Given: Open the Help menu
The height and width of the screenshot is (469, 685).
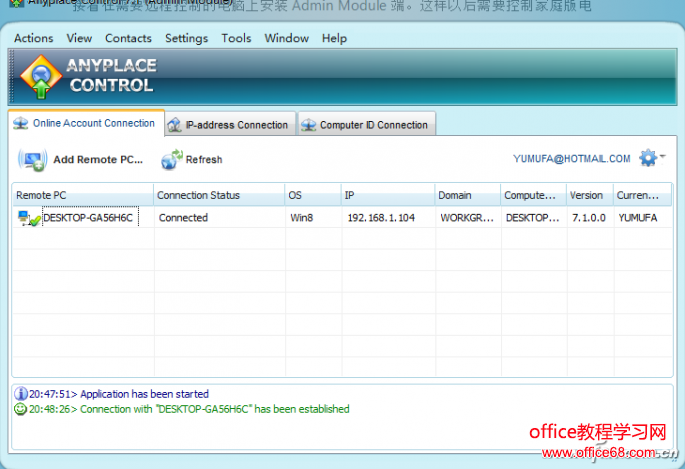Looking at the screenshot, I should tap(334, 38).
